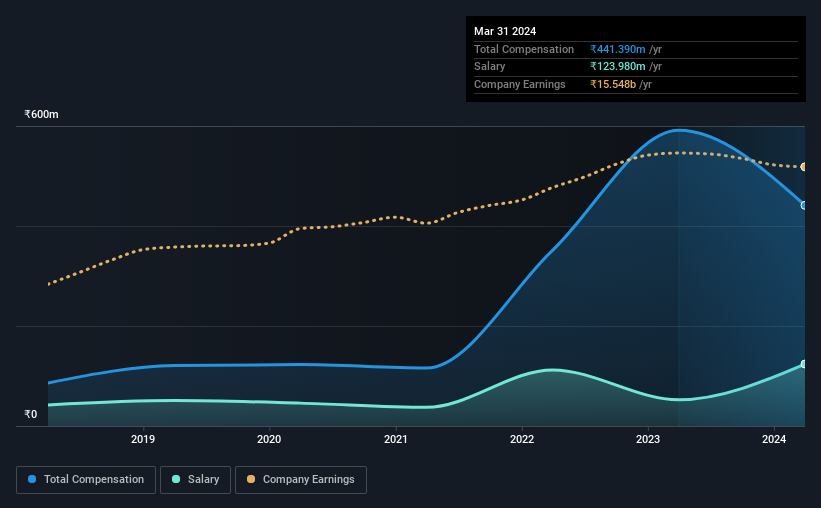
Task: Click the ₹600m y-axis label
Action: (x=41, y=114)
